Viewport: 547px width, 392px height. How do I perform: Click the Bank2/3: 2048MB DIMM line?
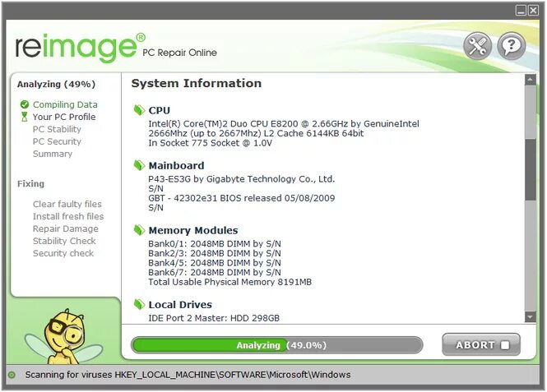(x=215, y=253)
